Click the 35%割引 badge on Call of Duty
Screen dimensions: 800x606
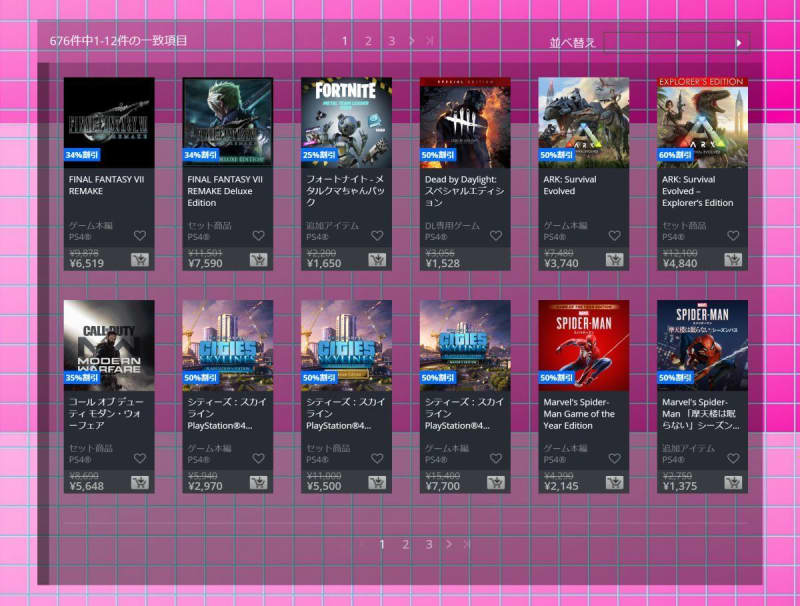pos(82,377)
